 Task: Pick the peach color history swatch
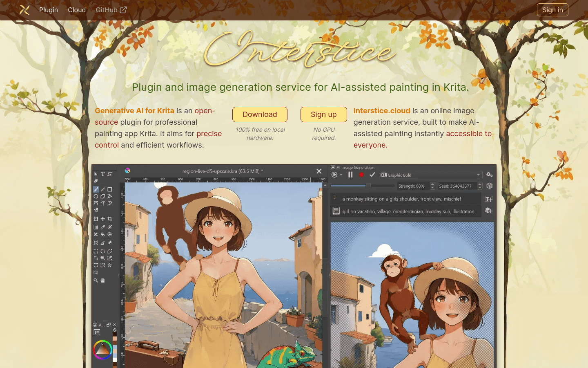(115, 339)
